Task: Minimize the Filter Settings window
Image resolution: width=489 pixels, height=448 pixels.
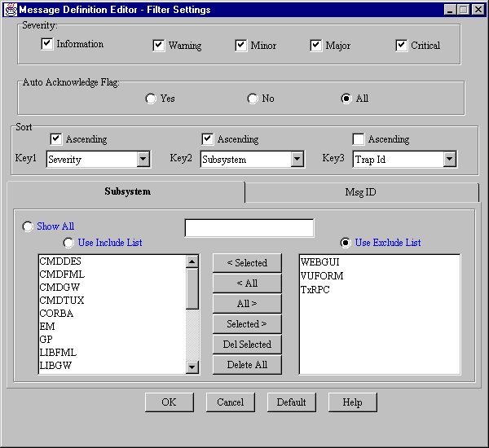Action: click(450, 10)
